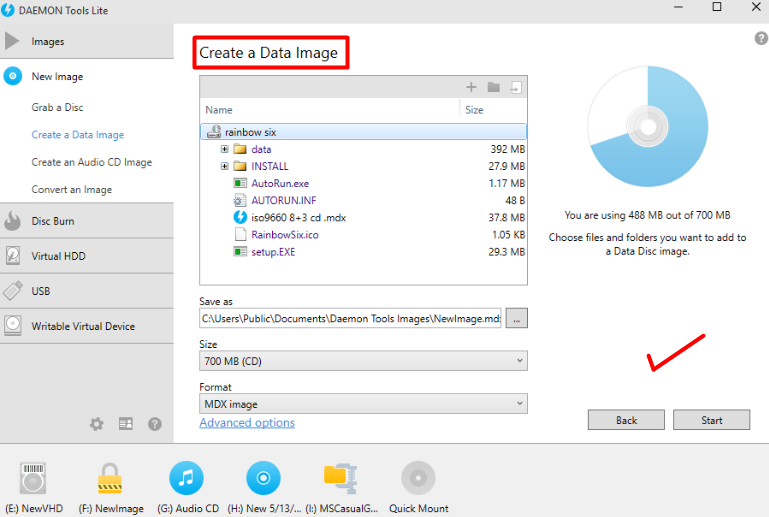Click the Writable Virtual Device disc icon

tap(13, 326)
